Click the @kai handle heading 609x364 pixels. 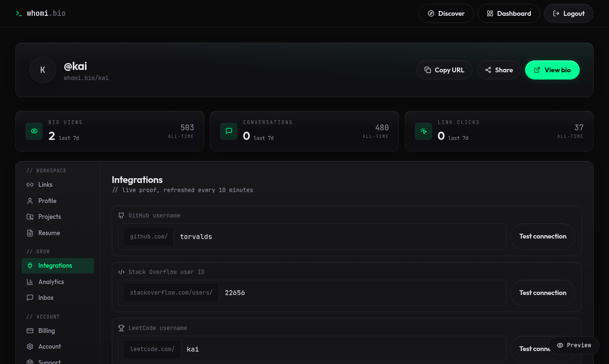[75, 66]
